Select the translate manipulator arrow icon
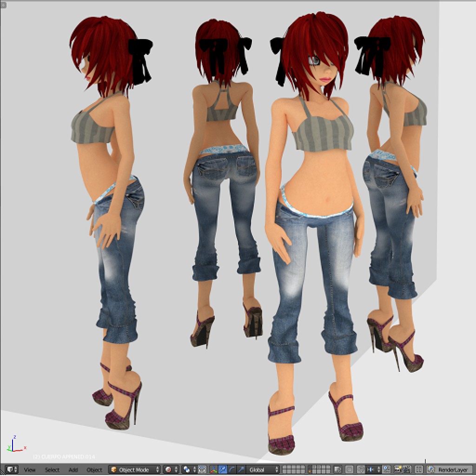This screenshot has height=476, width=476. click(223, 469)
